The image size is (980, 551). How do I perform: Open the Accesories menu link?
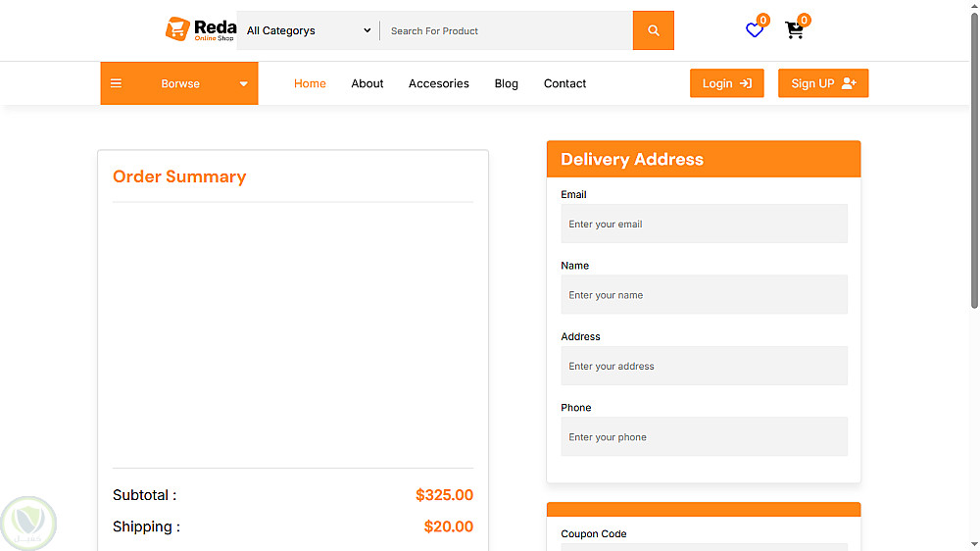pyautogui.click(x=439, y=83)
